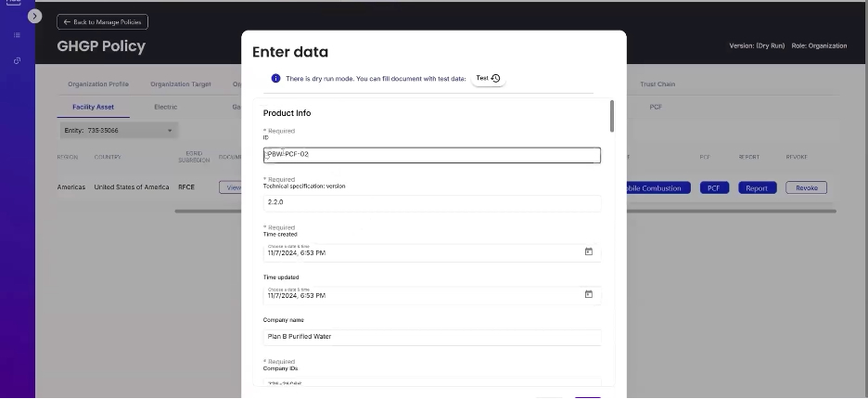This screenshot has width=868, height=399.
Task: Open the Time updated calendar picker
Action: [x=588, y=294]
